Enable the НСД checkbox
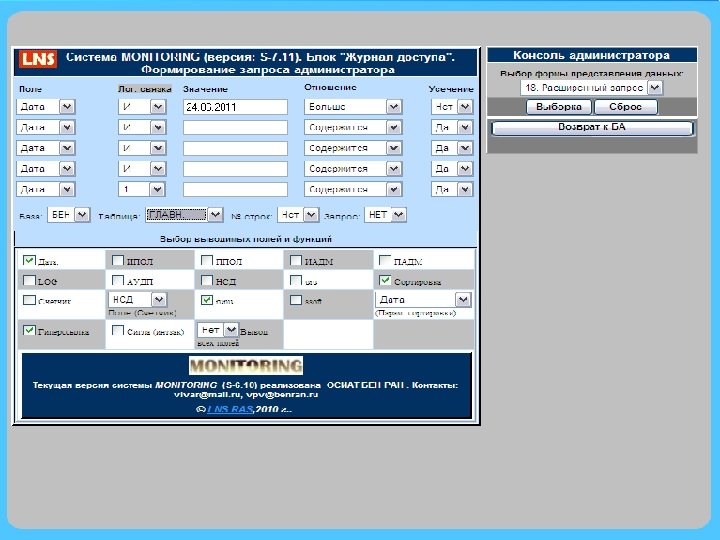 click(207, 280)
